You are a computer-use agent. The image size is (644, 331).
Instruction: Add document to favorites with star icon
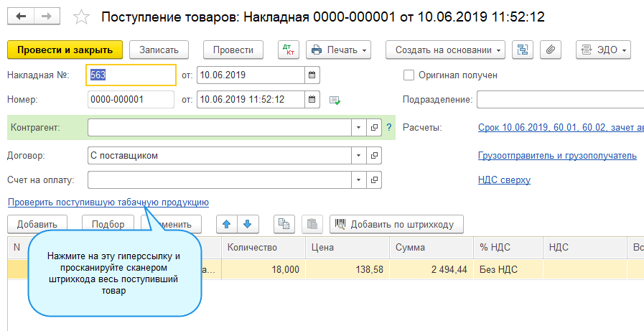click(x=83, y=17)
